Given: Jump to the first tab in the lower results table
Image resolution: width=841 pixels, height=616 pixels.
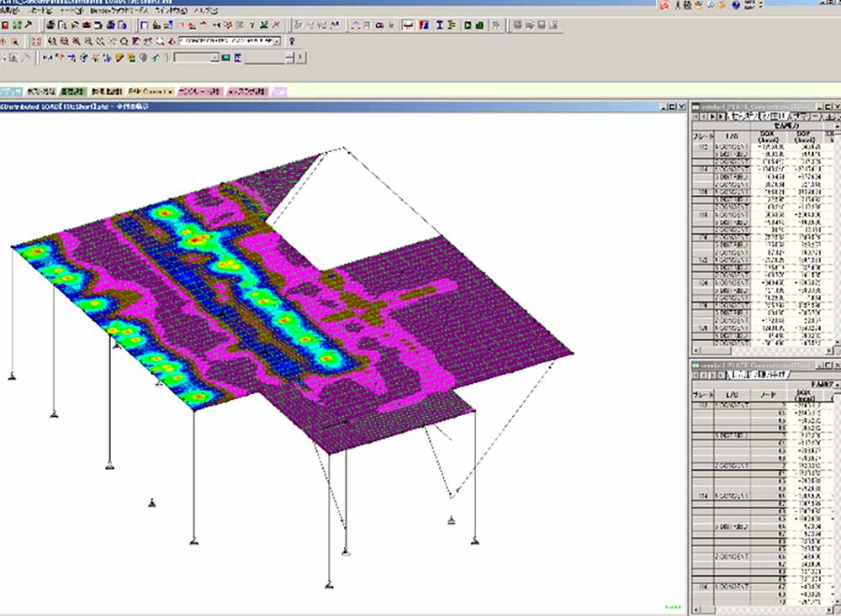Looking at the screenshot, I should (696, 376).
